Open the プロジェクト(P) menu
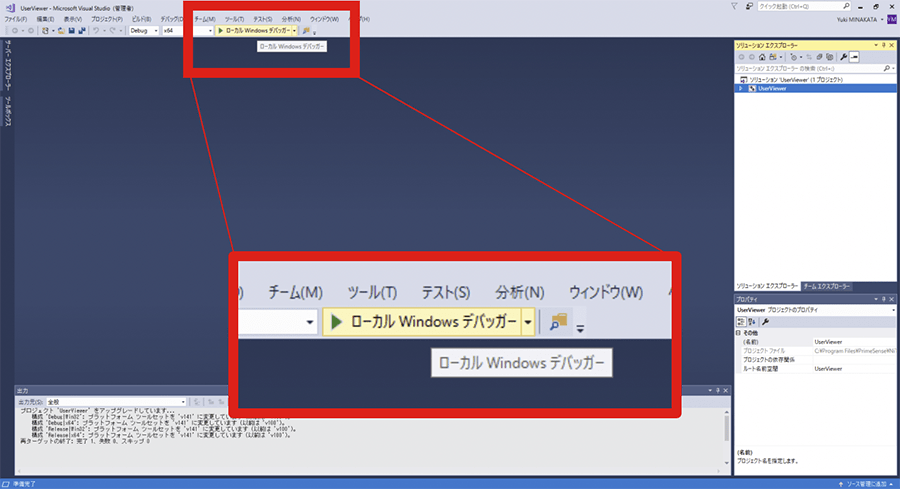Viewport: 900px width, 489px height. tap(107, 19)
